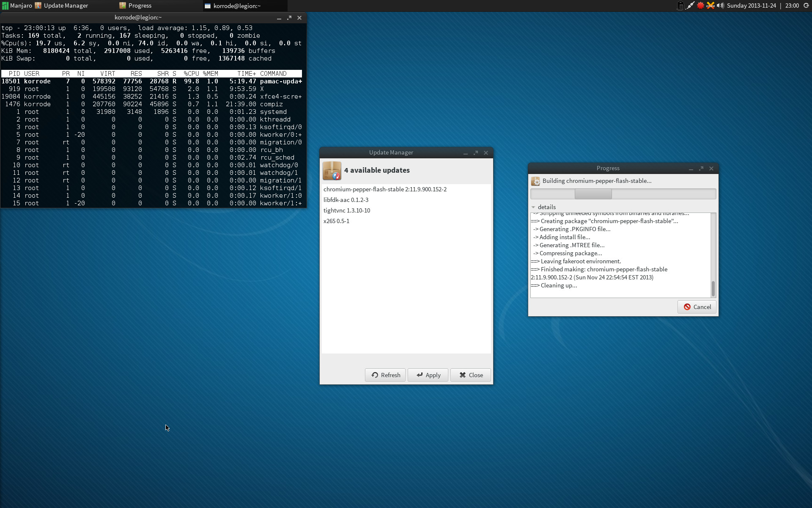Image resolution: width=812 pixels, height=508 pixels.
Task: Click the kthreadd process row in terminal
Action: coord(152,119)
